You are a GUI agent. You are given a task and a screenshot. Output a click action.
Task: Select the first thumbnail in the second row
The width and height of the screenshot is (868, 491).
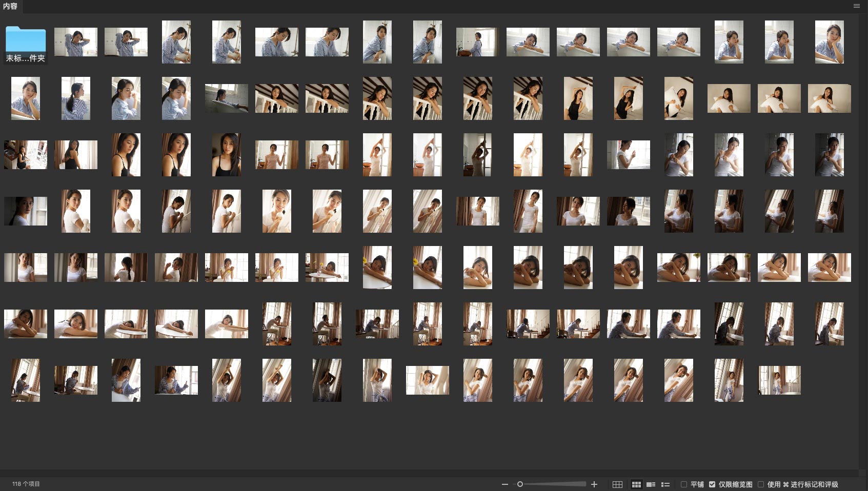tap(26, 98)
